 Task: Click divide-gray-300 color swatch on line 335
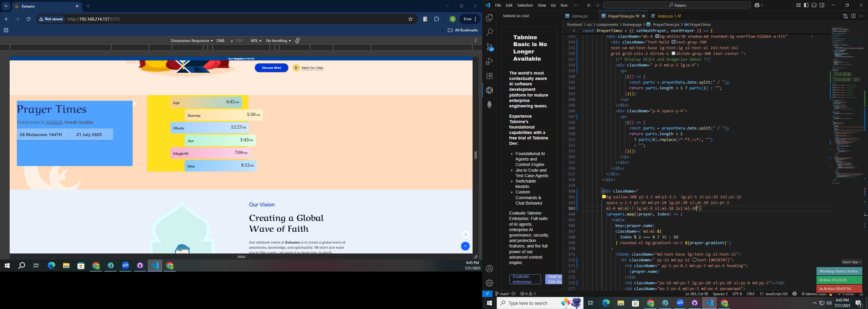[674, 54]
